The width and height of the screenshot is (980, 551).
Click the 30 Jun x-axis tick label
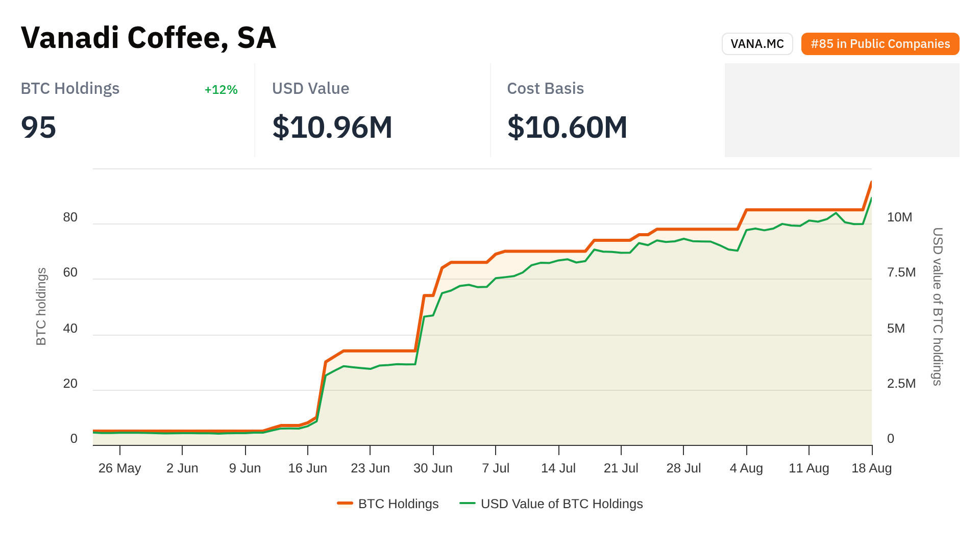[433, 468]
